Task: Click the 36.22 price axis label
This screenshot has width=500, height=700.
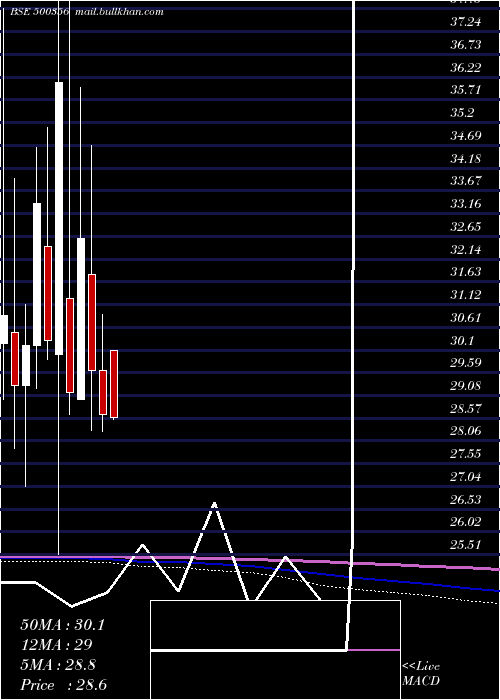Action: 466,67
